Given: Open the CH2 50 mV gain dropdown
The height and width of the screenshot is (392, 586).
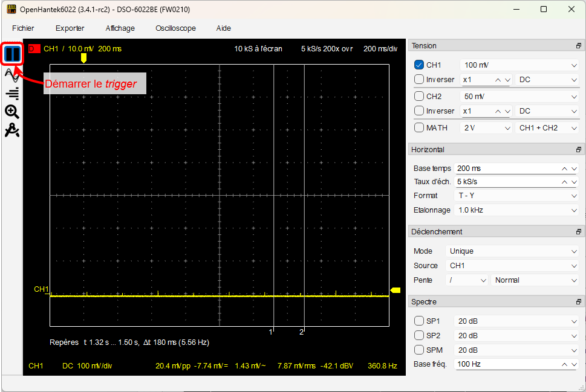Looking at the screenshot, I should (519, 96).
